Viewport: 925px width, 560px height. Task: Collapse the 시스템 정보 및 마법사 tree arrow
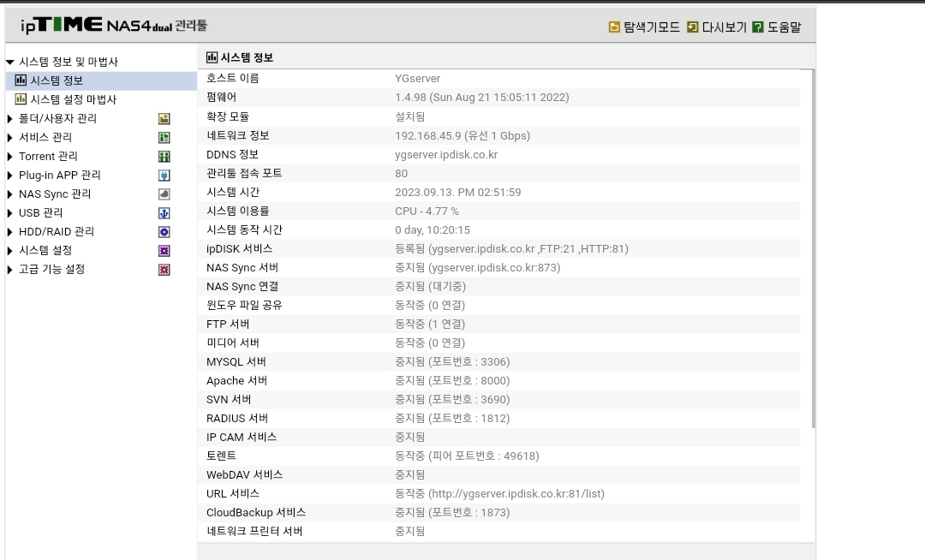[x=10, y=62]
